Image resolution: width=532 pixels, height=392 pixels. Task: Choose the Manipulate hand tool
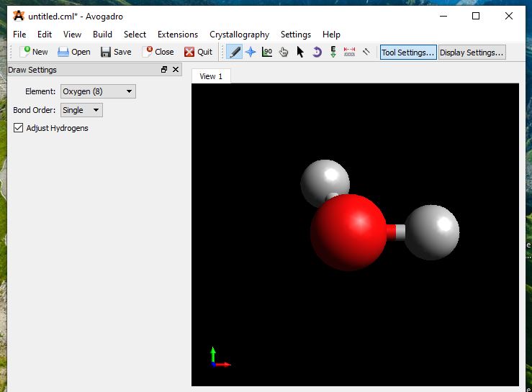[x=284, y=52]
